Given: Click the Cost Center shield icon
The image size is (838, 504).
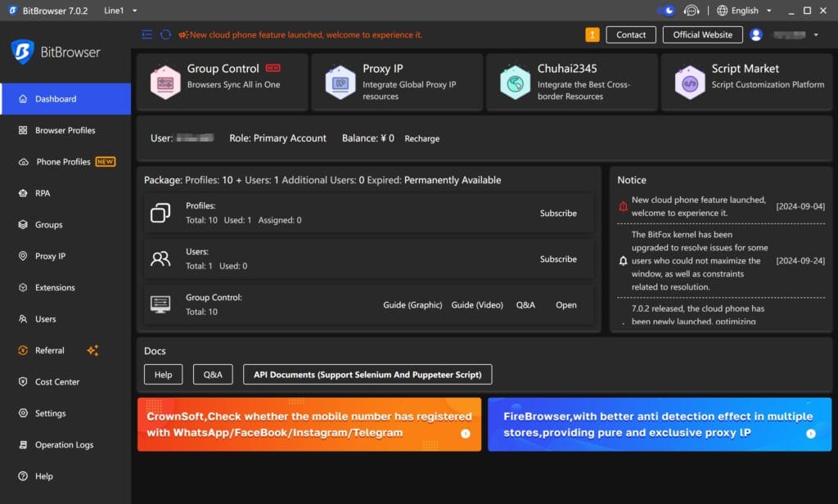Looking at the screenshot, I should [x=23, y=381].
